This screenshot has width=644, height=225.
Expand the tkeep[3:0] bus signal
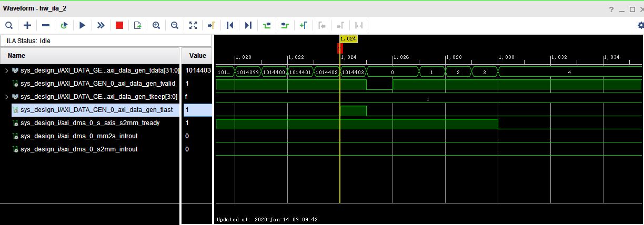(x=7, y=96)
